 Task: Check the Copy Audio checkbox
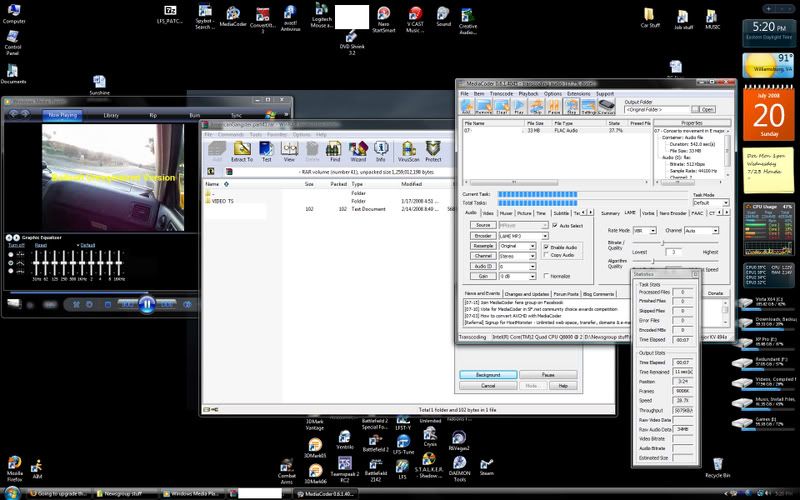coord(546,255)
